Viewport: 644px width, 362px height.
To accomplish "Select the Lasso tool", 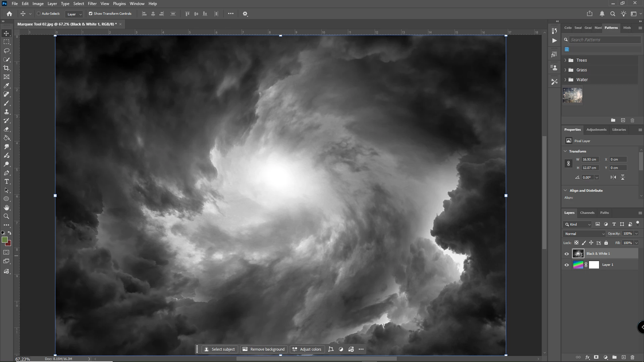I will (x=6, y=51).
